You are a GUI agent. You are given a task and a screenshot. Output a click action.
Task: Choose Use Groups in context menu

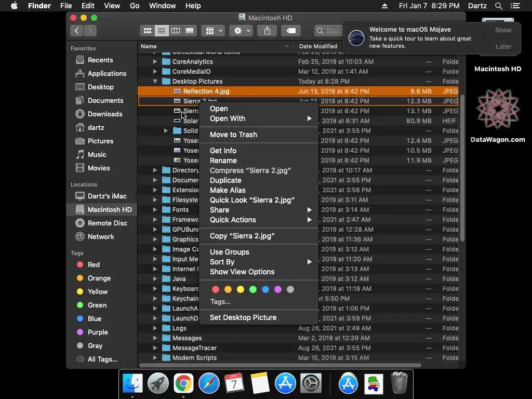tap(259, 252)
